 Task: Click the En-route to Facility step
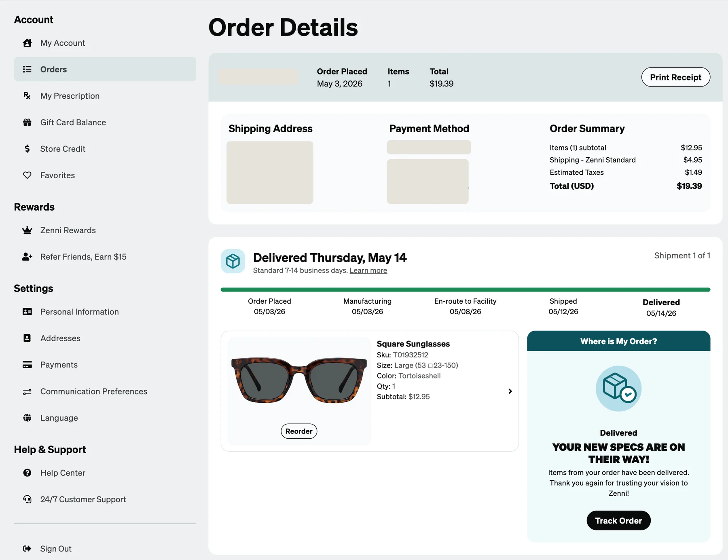tap(465, 306)
